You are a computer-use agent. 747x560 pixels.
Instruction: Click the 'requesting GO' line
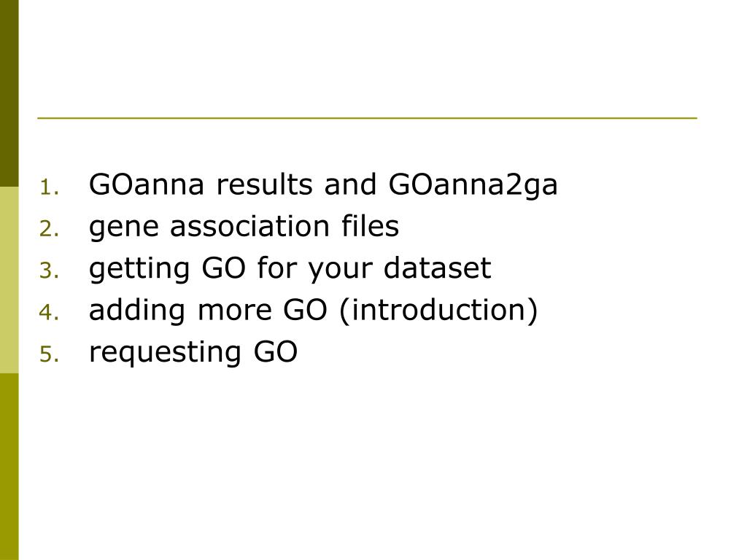click(x=193, y=354)
